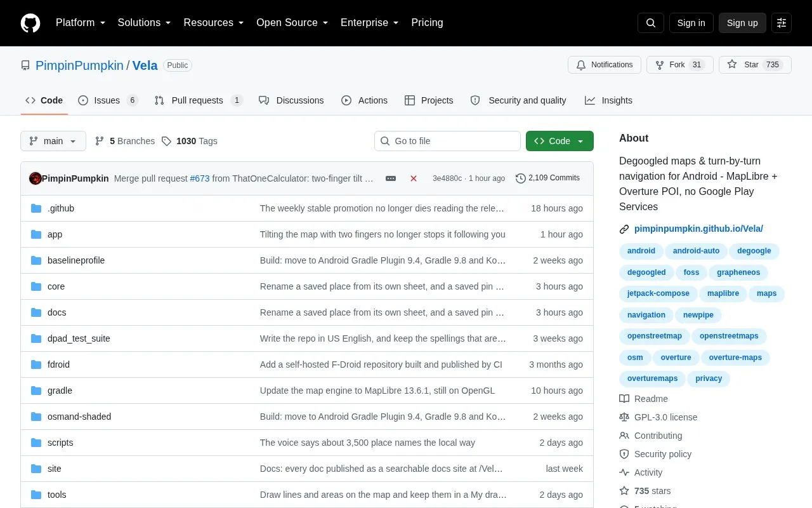812x508 pixels.
Task: Switch to the Pull requests tab
Action: [199, 100]
